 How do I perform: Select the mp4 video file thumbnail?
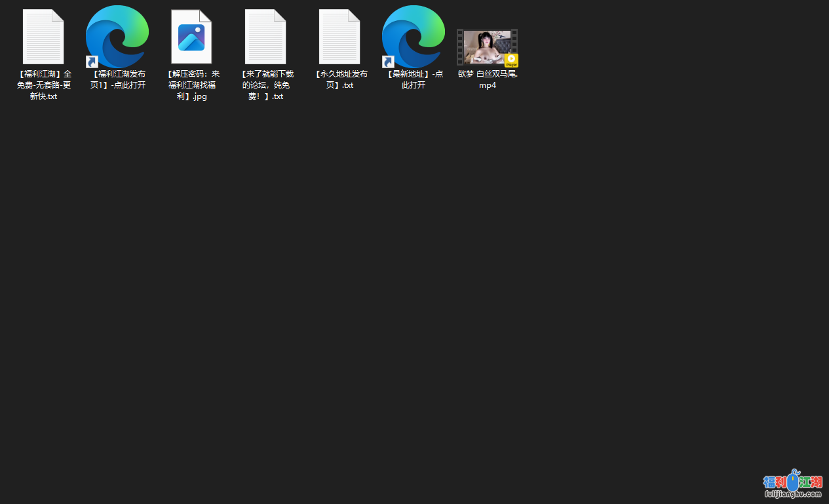tap(486, 47)
